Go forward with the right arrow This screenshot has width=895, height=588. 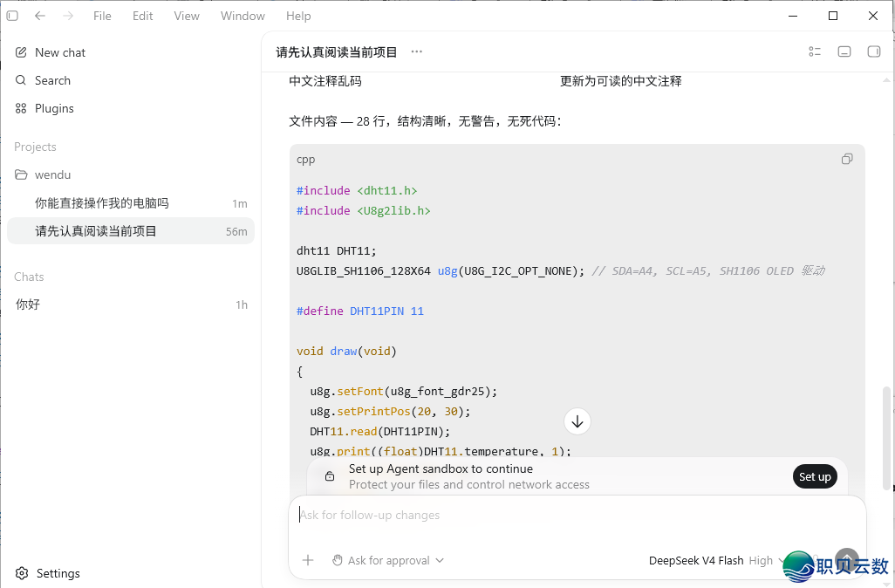pyautogui.click(x=68, y=16)
